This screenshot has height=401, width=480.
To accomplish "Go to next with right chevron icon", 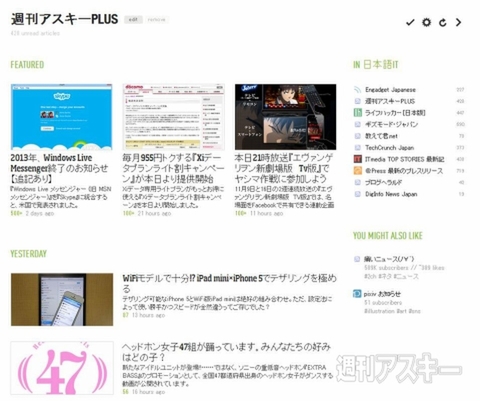I will (458, 22).
